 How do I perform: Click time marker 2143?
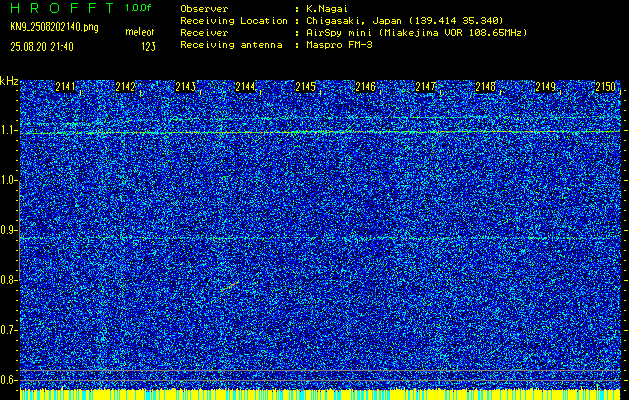[x=186, y=87]
